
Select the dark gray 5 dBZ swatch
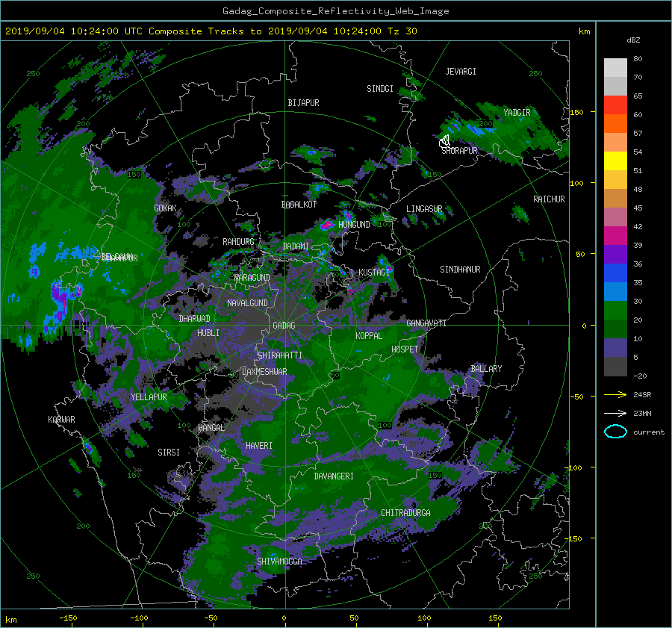(x=615, y=366)
